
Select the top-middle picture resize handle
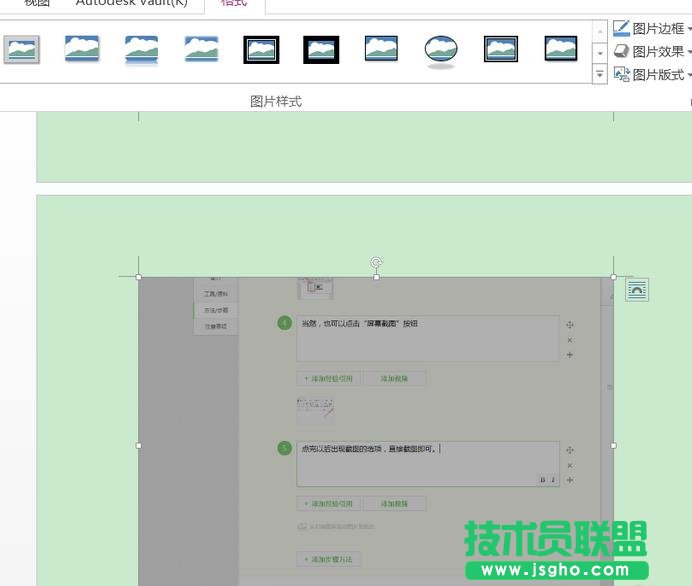376,277
